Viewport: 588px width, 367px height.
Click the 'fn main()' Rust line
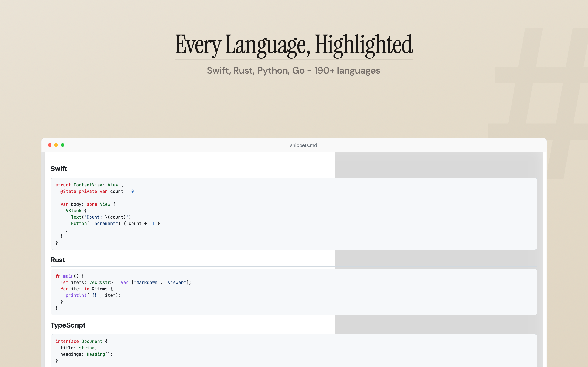70,276
